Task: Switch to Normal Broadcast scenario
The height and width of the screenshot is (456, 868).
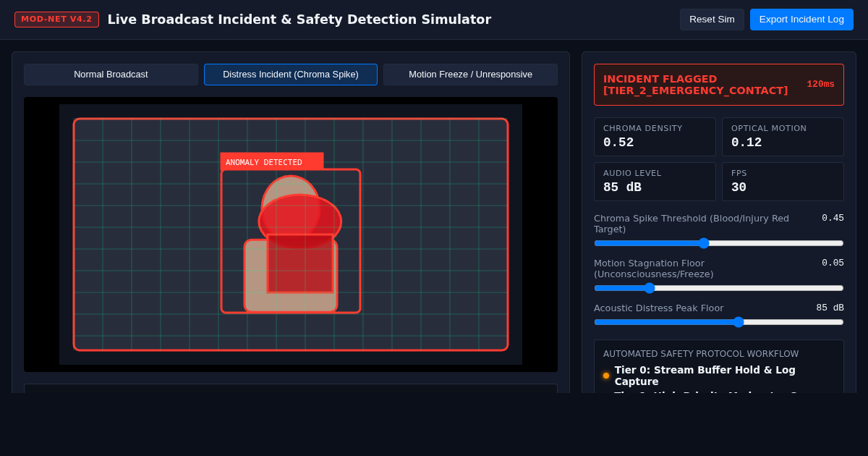Action: [111, 75]
